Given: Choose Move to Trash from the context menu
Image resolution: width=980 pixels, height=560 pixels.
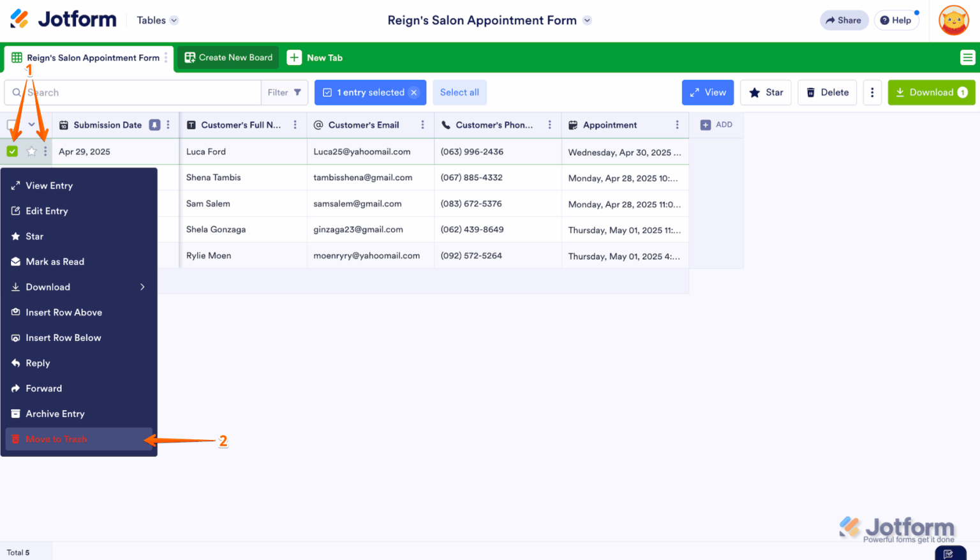Looking at the screenshot, I should click(x=56, y=439).
